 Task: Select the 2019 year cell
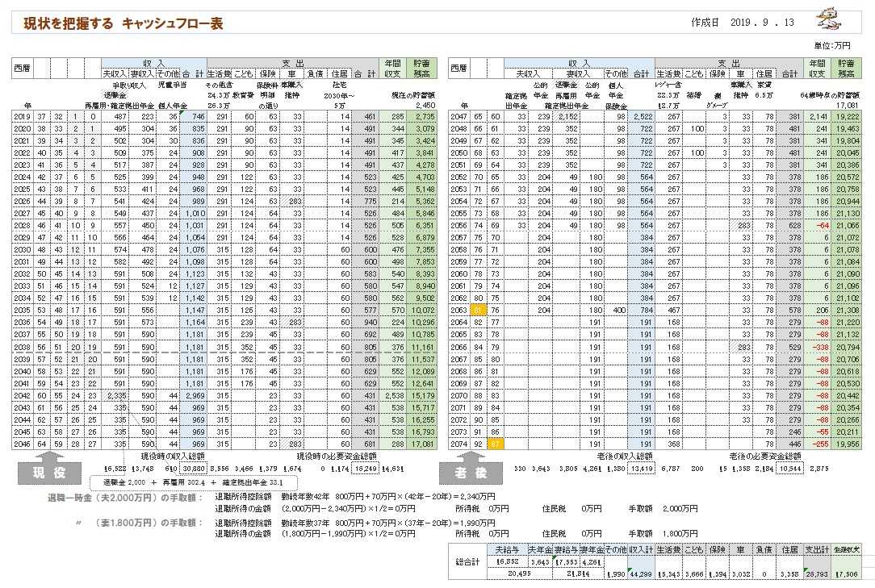[22, 116]
